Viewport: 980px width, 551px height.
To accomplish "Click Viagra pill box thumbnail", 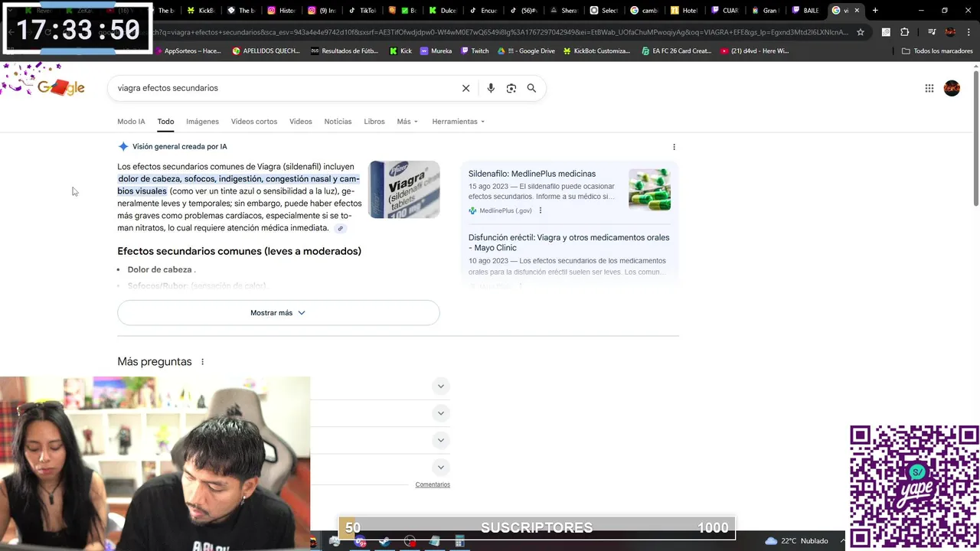I will tap(404, 190).
